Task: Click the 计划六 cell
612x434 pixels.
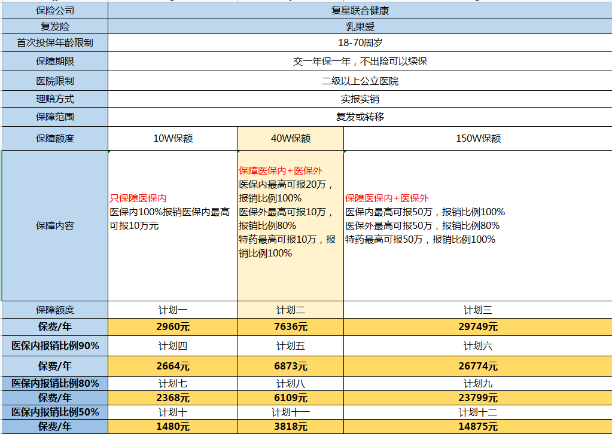Action: pyautogui.click(x=478, y=346)
